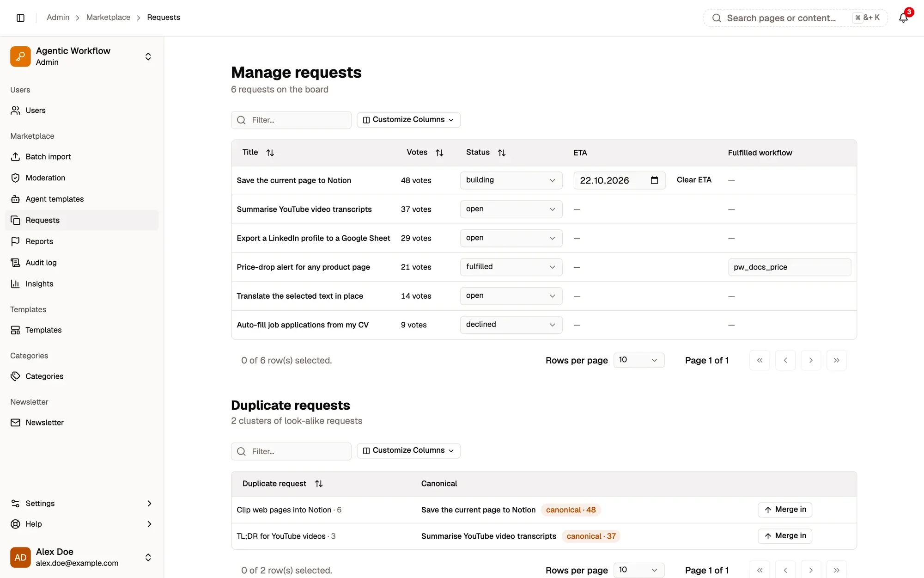Click the Agentic Workflow key logo
This screenshot has width=924, height=578.
(20, 56)
